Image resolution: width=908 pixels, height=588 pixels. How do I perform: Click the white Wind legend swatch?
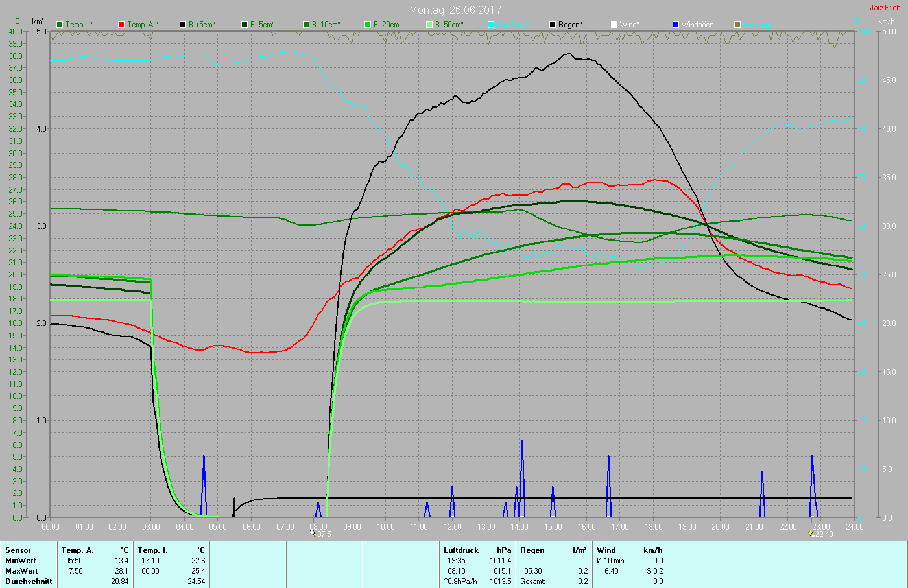614,25
